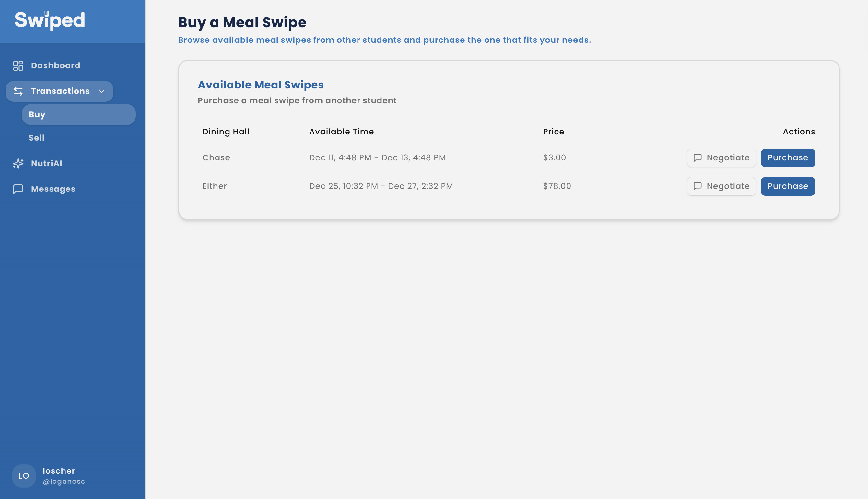Click the Messages speech bubble icon
The height and width of the screenshot is (499, 868).
coord(18,189)
